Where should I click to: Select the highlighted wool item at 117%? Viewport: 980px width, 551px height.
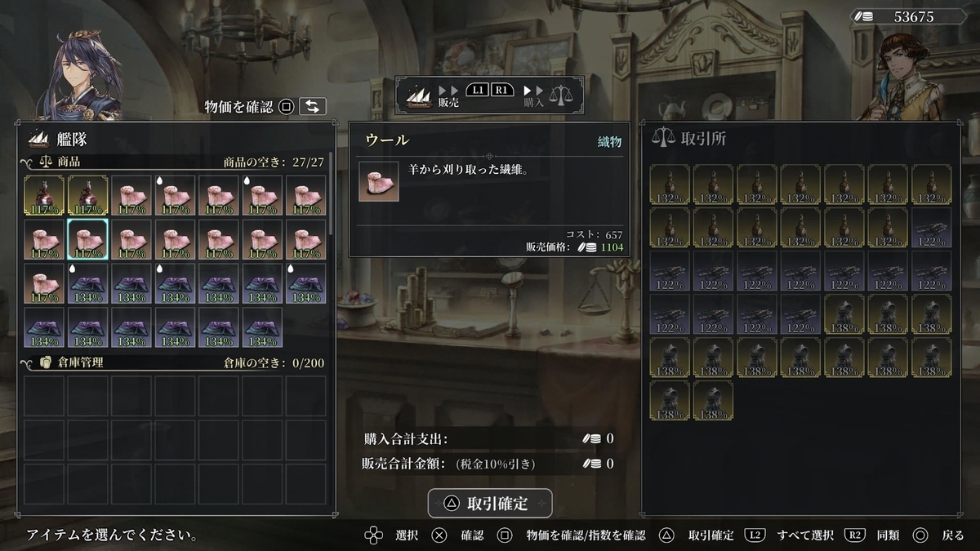87,239
